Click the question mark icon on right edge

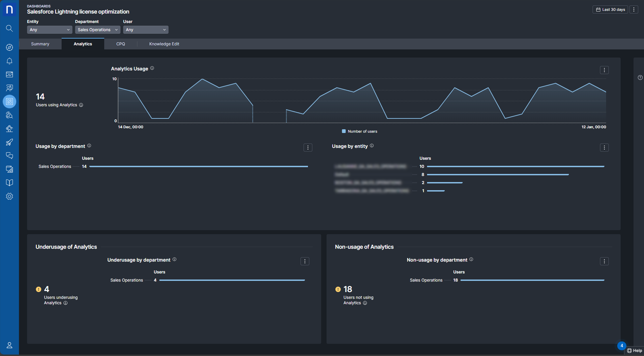[640, 78]
